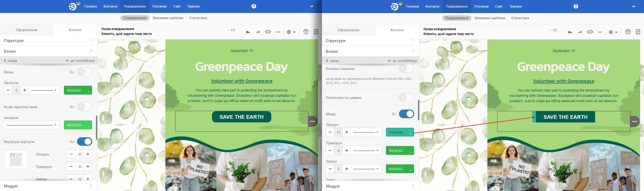Expand Структури section in right panel
Screen dimensions: 644x191
(x=370, y=40)
